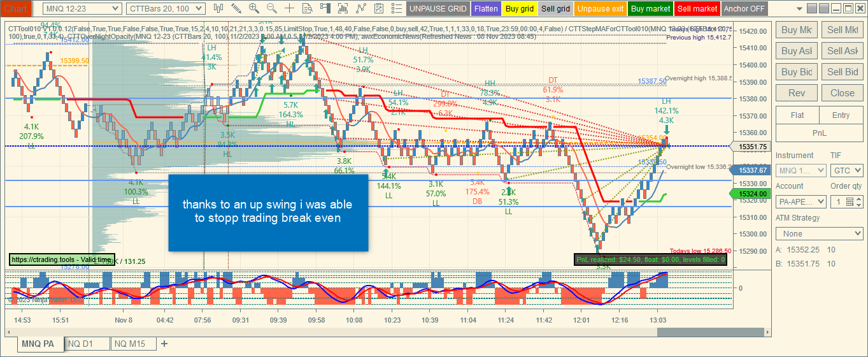This screenshot has width=868, height=357.
Task: Click the Sell Mkt button
Action: 843,30
